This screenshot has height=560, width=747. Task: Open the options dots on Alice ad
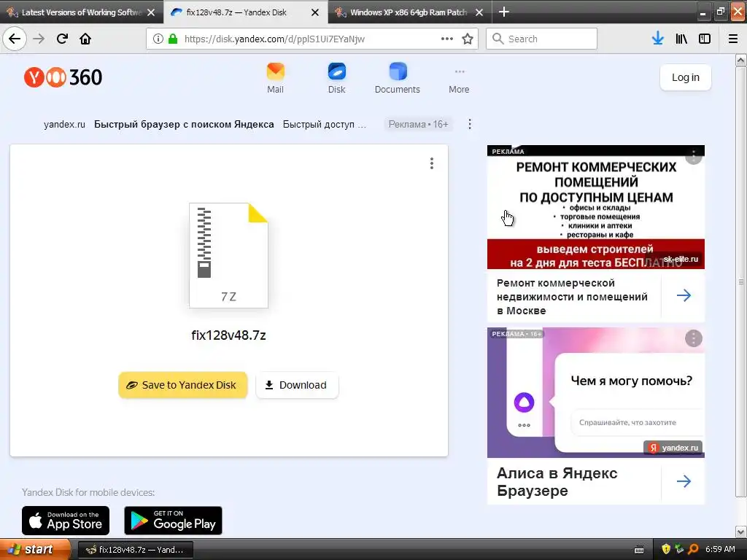point(694,338)
